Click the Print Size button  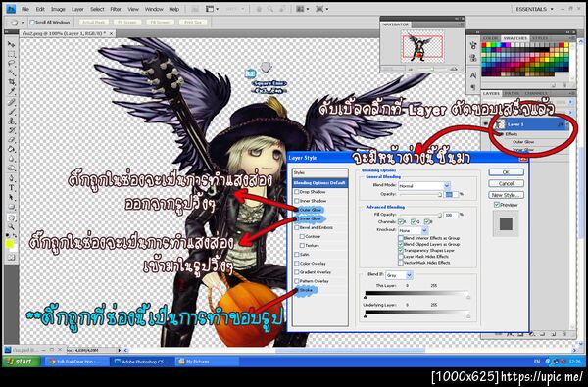tap(193, 23)
